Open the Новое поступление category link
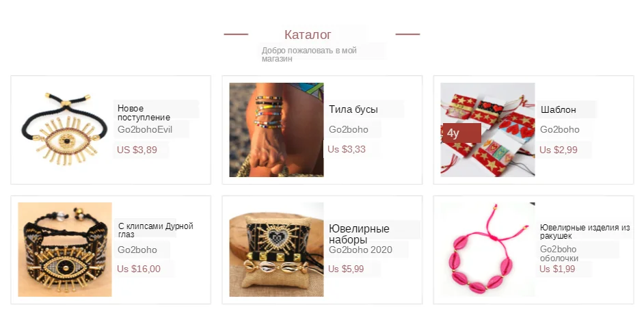 click(x=144, y=113)
